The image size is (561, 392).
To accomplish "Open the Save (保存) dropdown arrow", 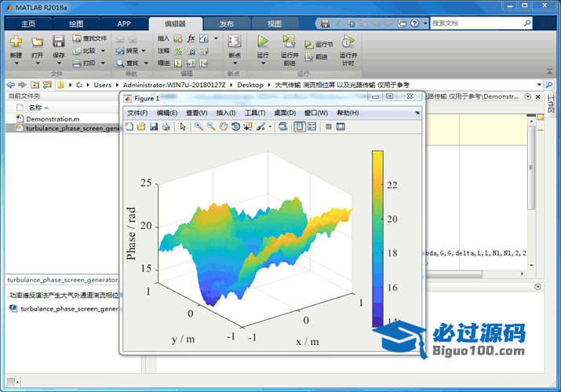I will point(59,64).
